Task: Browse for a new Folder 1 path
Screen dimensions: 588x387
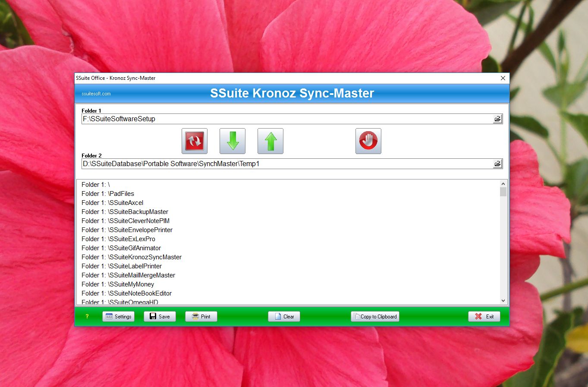Action: point(497,119)
